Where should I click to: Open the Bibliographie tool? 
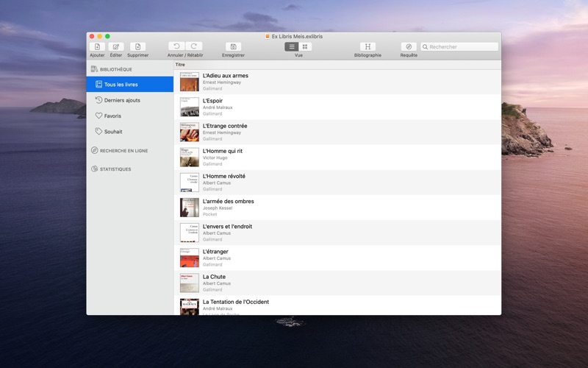click(x=367, y=46)
